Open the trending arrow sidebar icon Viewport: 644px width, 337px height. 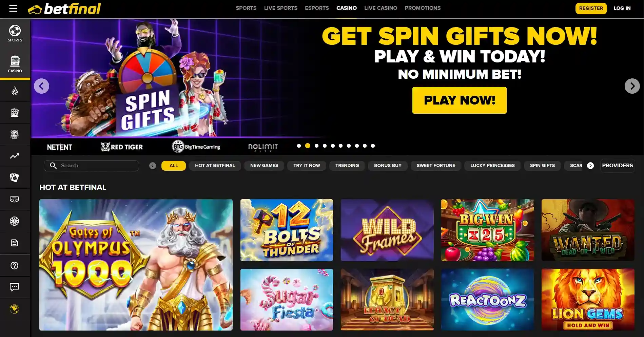(15, 156)
